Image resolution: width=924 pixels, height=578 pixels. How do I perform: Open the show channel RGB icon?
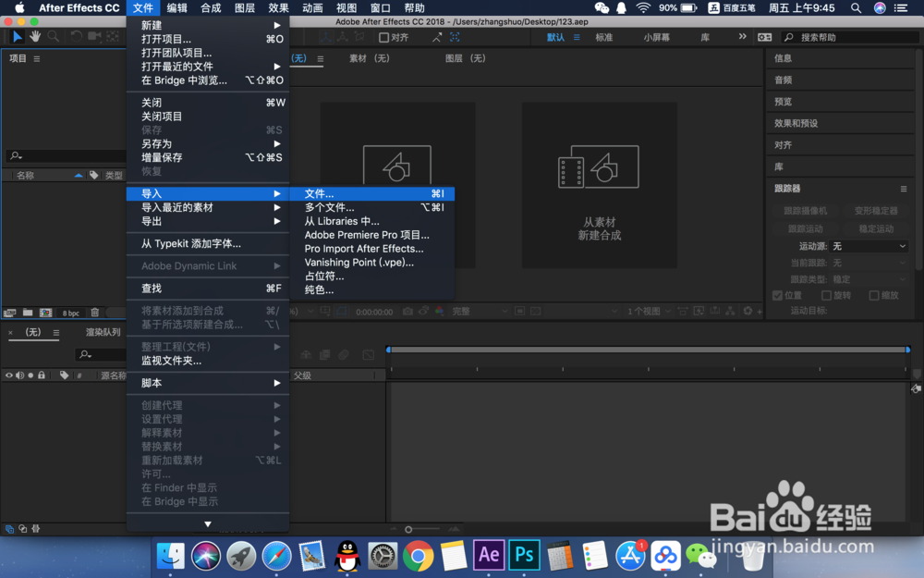439,312
